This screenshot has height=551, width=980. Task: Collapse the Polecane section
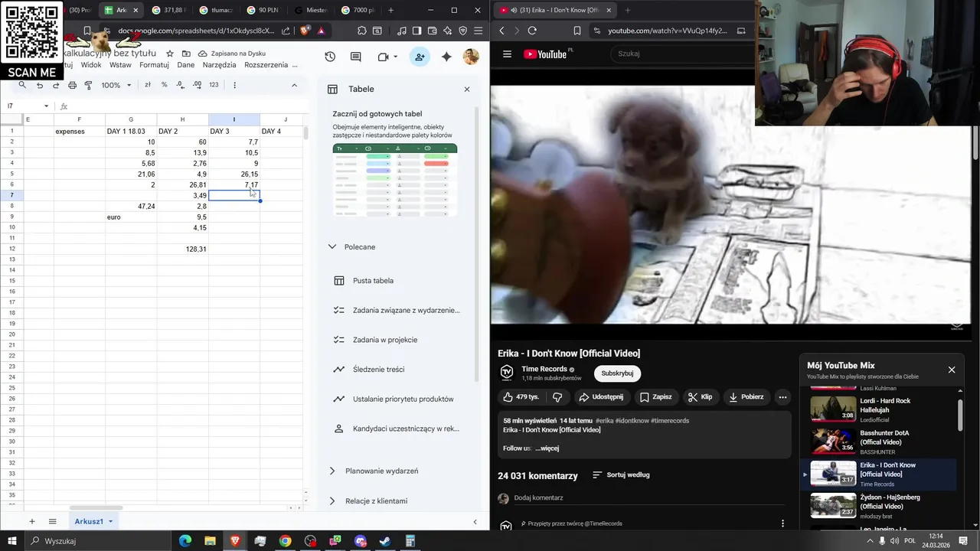pyautogui.click(x=332, y=247)
